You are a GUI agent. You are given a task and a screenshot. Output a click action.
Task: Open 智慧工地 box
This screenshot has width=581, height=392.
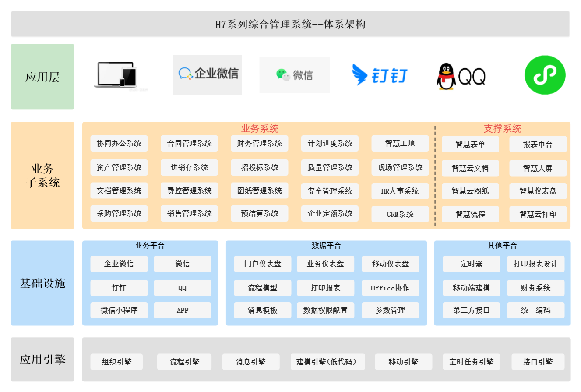(x=400, y=144)
